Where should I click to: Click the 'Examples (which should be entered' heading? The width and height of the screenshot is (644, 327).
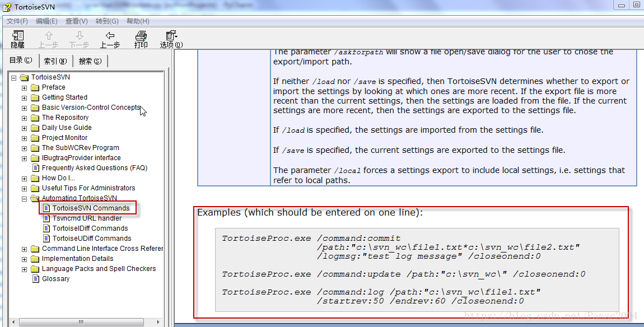pos(310,212)
